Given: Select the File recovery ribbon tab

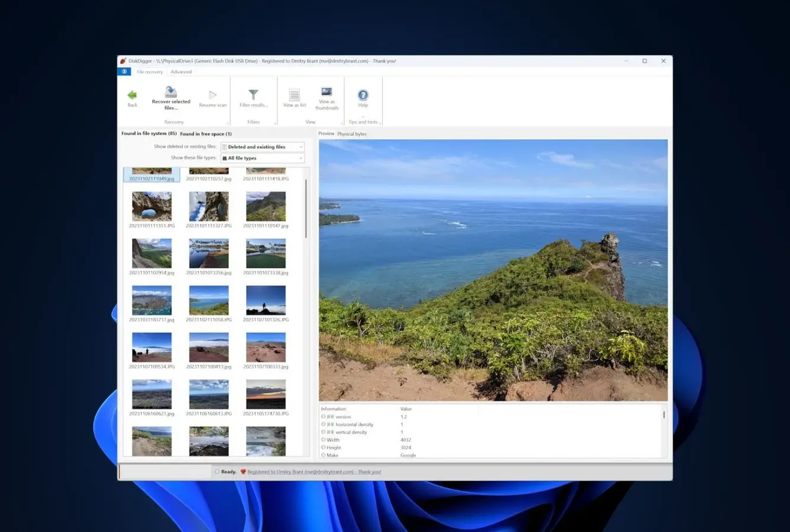Looking at the screenshot, I should point(150,72).
